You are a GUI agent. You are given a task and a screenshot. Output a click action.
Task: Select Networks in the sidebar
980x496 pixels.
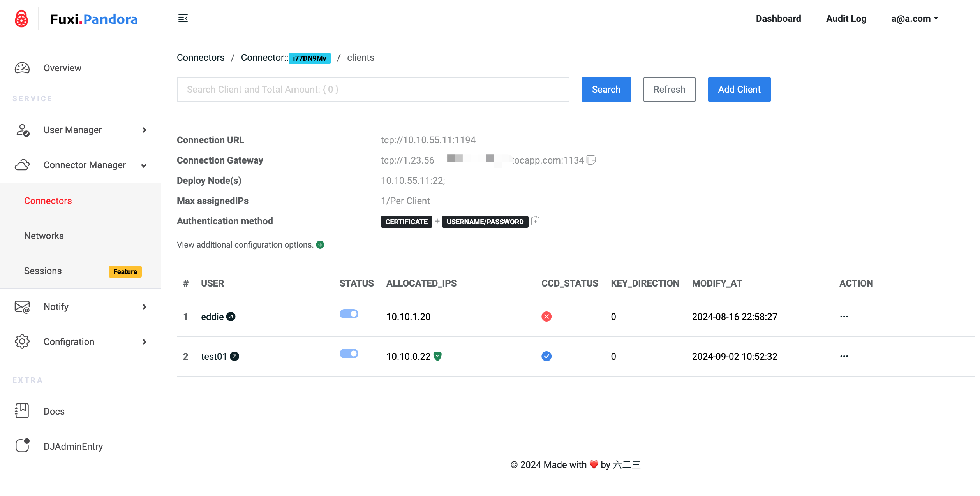[x=44, y=236]
